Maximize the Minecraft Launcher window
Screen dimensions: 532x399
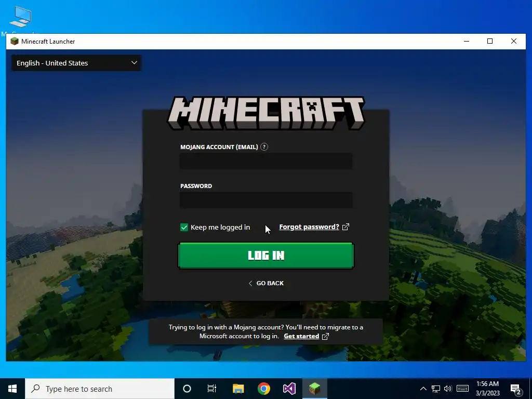point(490,42)
